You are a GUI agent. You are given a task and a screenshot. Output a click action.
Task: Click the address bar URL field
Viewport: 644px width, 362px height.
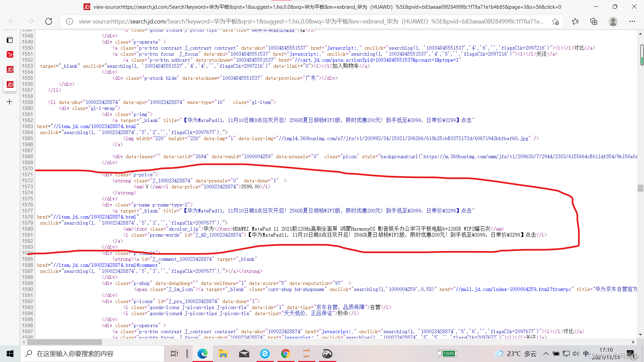311,21
